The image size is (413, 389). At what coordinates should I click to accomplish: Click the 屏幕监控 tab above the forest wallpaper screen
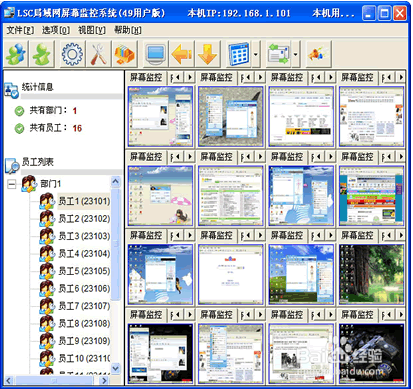tap(357, 235)
